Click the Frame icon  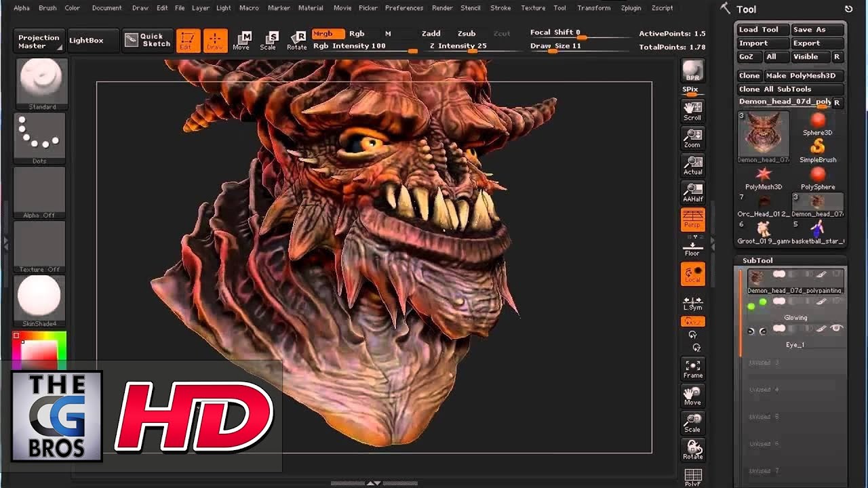pyautogui.click(x=692, y=369)
